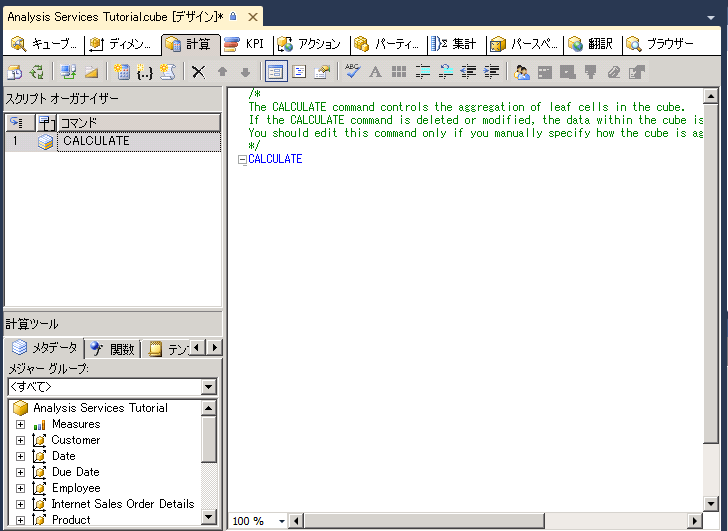Collapse the CALCULATE outline block

click(x=242, y=160)
